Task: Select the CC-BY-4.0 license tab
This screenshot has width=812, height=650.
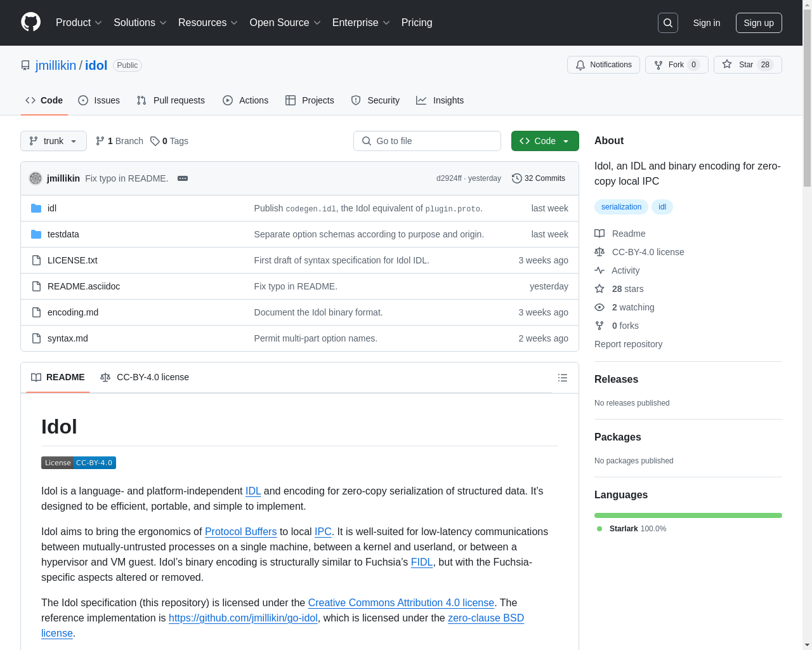Action: 145,377
